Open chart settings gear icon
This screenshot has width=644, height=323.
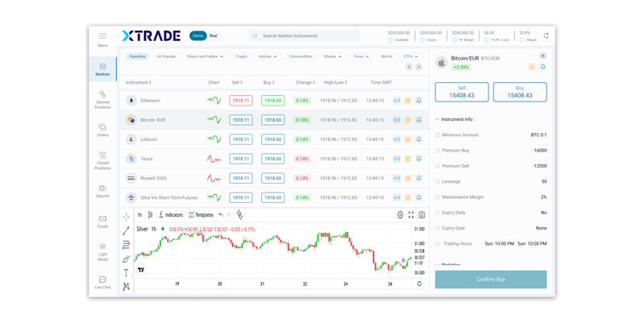pos(400,215)
